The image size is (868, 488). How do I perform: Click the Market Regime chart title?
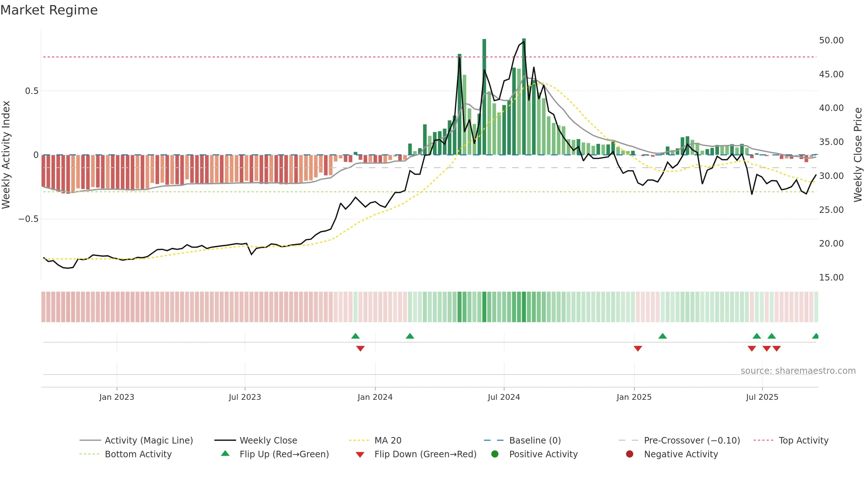(49, 10)
